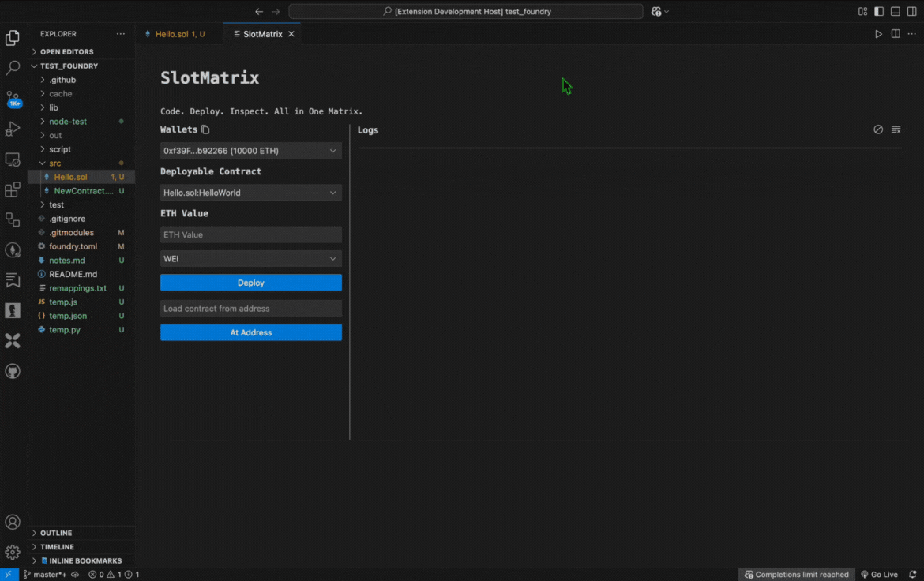
Task: Close the SlotMatrix tab
Action: (x=291, y=34)
